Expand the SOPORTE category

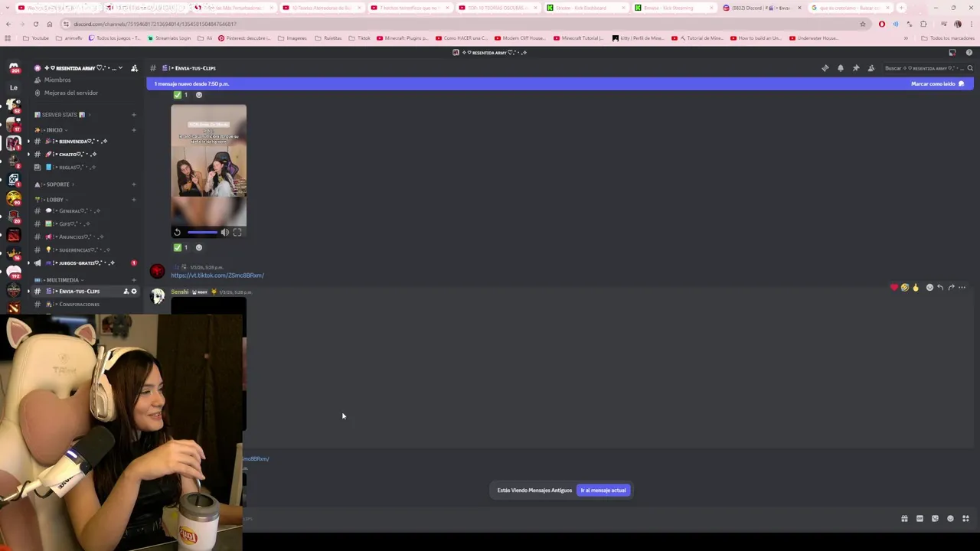pyautogui.click(x=55, y=184)
